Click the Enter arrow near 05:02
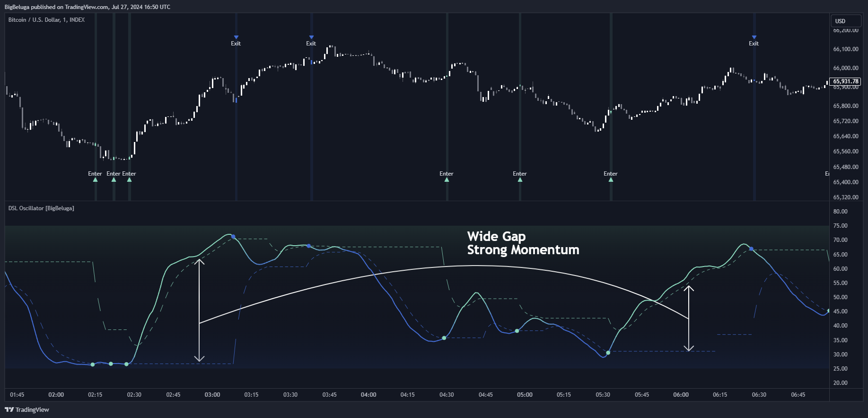 pyautogui.click(x=520, y=176)
